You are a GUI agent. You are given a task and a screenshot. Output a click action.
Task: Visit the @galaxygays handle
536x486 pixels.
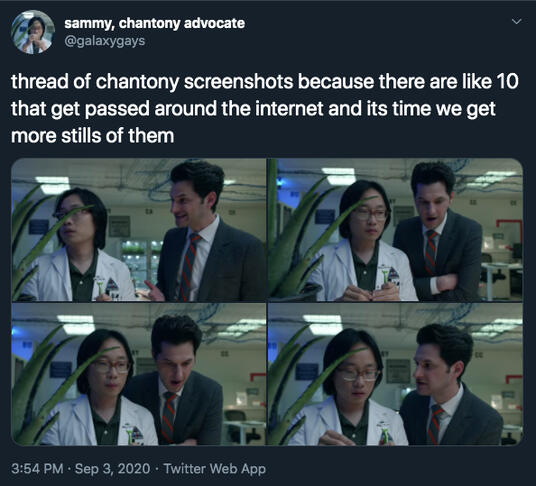(105, 41)
